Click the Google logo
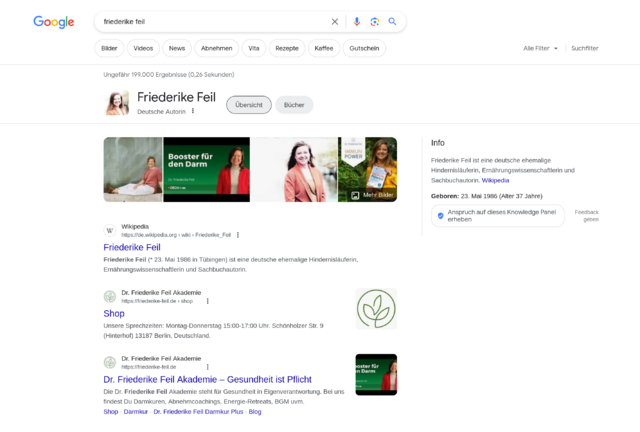640x432 pixels. (53, 22)
